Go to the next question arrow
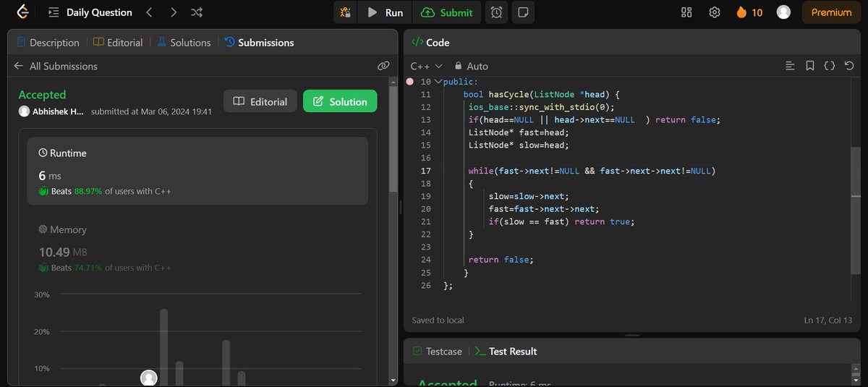Image resolution: width=868 pixels, height=387 pixels. pyautogui.click(x=173, y=12)
